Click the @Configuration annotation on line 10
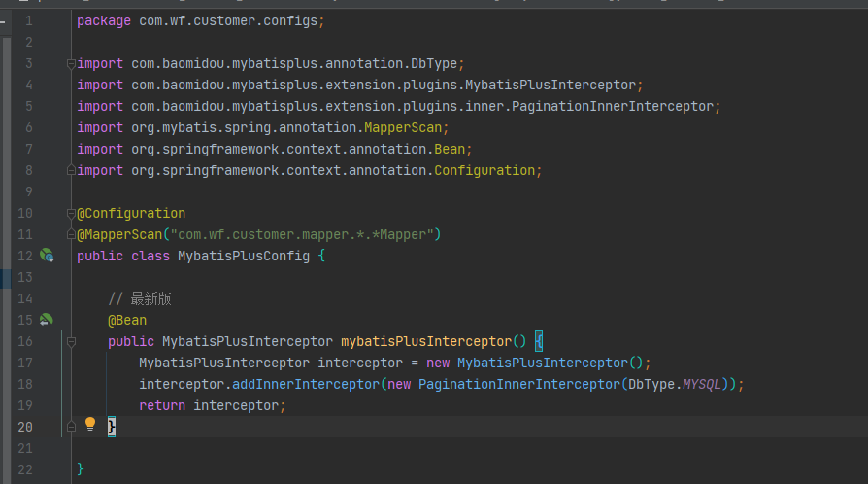 pyautogui.click(x=131, y=213)
